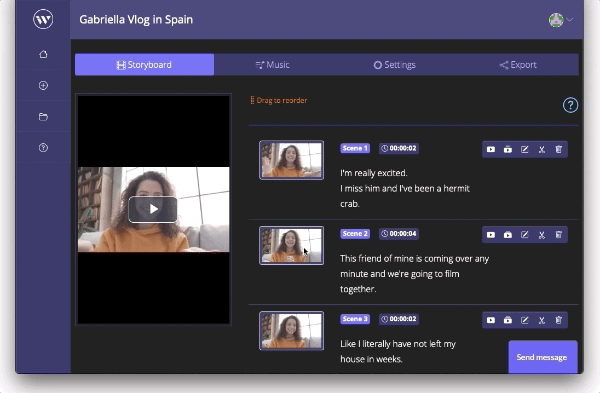Play Scene 3 with its video icon
This screenshot has height=393, width=600.
click(x=491, y=320)
